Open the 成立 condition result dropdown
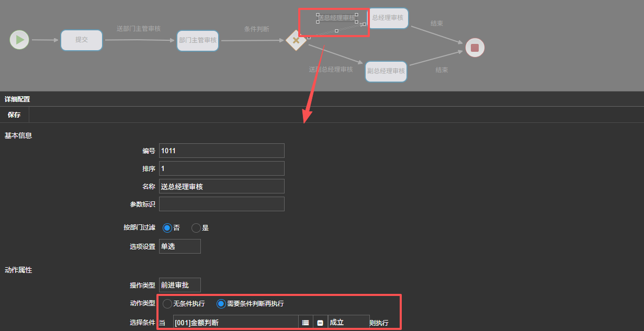 coord(348,323)
